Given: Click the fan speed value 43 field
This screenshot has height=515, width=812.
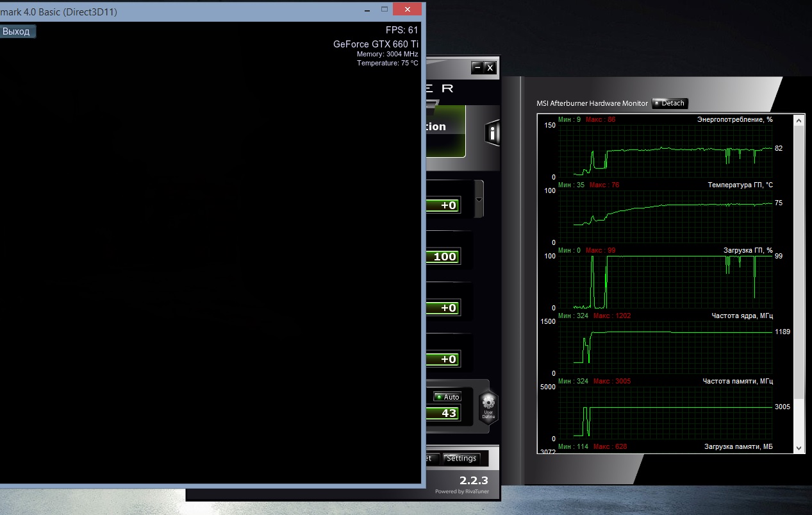Looking at the screenshot, I should point(442,413).
